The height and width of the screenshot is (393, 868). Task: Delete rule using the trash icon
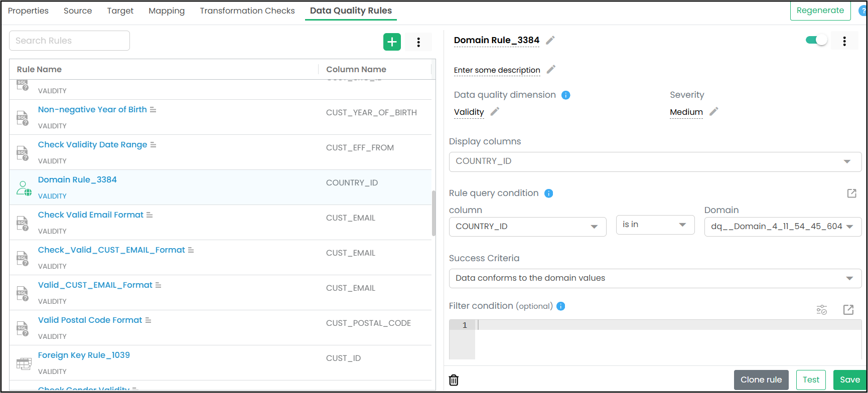coord(454,380)
